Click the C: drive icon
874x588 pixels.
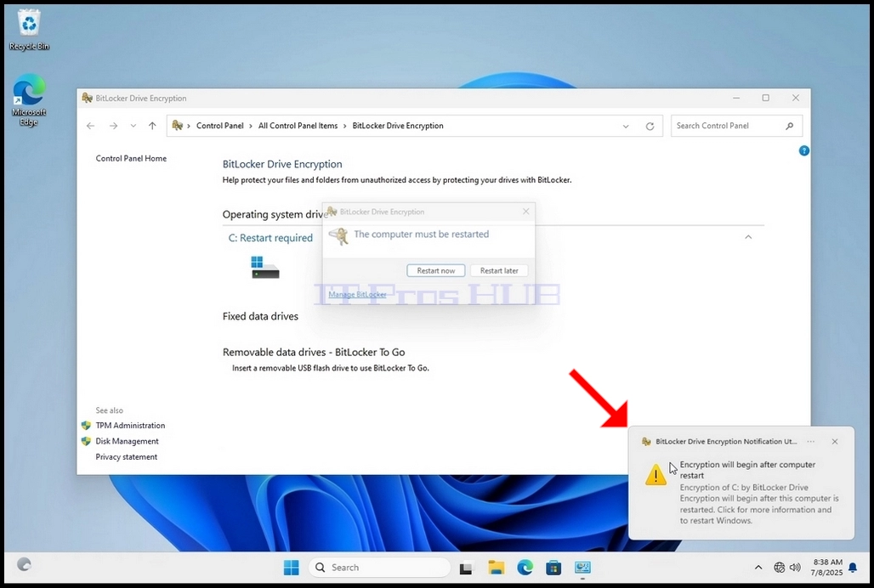[264, 268]
